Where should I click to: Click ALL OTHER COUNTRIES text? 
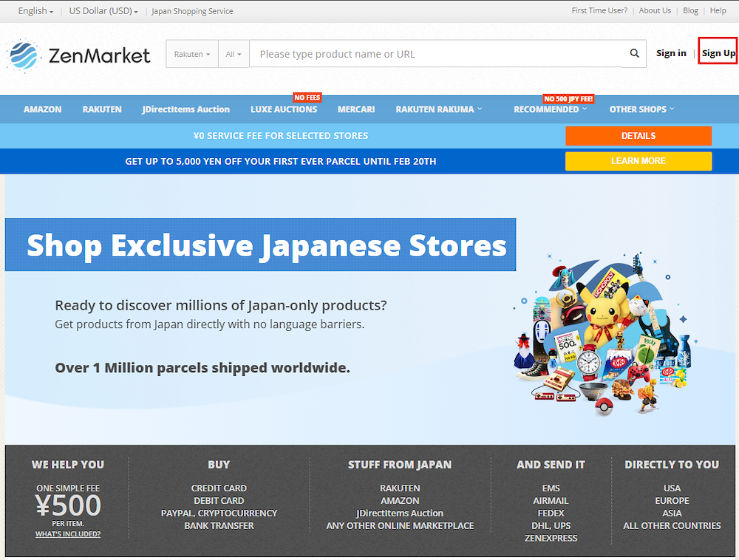(672, 525)
